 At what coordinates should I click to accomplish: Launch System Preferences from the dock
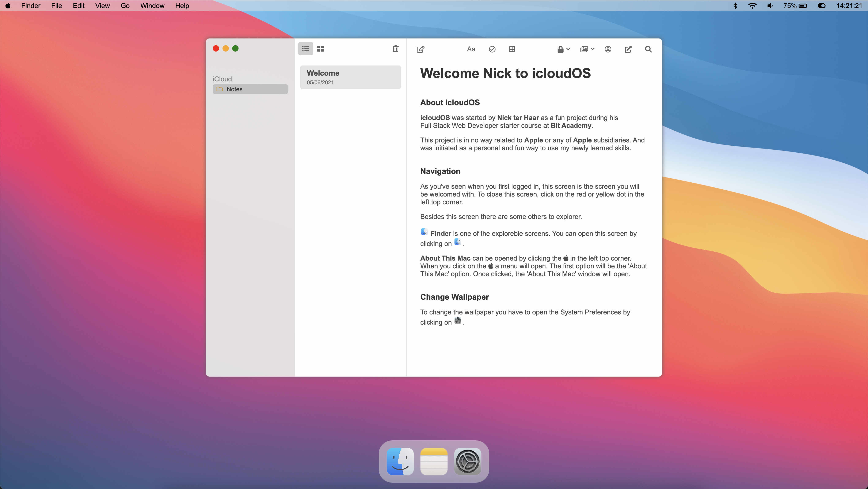[467, 461]
